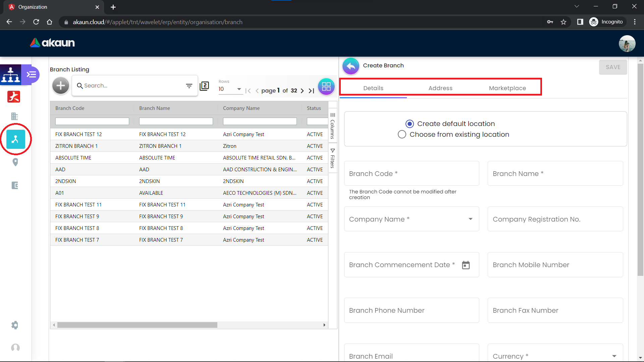644x362 pixels.
Task: Click the horizontal scrollbar of branch table
Action: coord(137,325)
